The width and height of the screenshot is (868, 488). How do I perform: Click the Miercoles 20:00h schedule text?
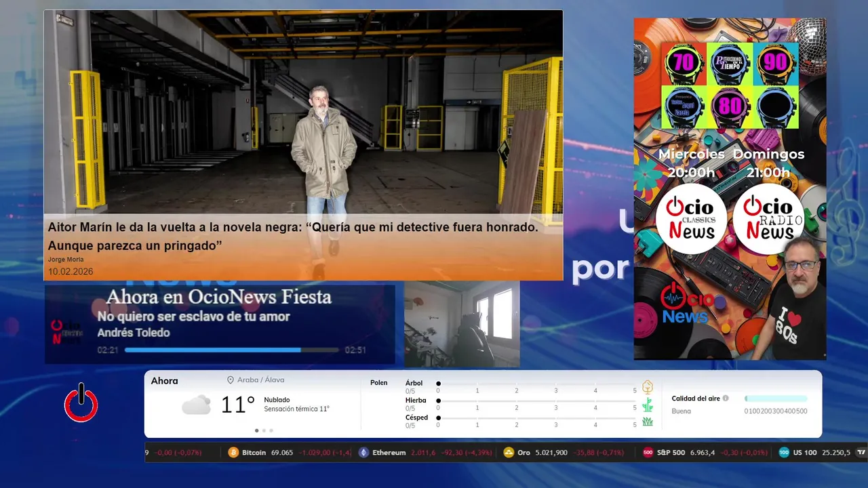(x=690, y=163)
